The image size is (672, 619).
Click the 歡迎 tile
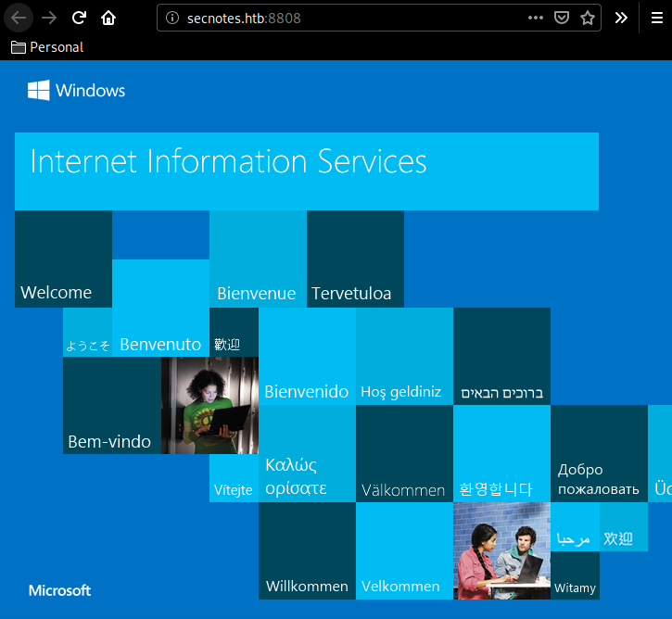pos(234,332)
